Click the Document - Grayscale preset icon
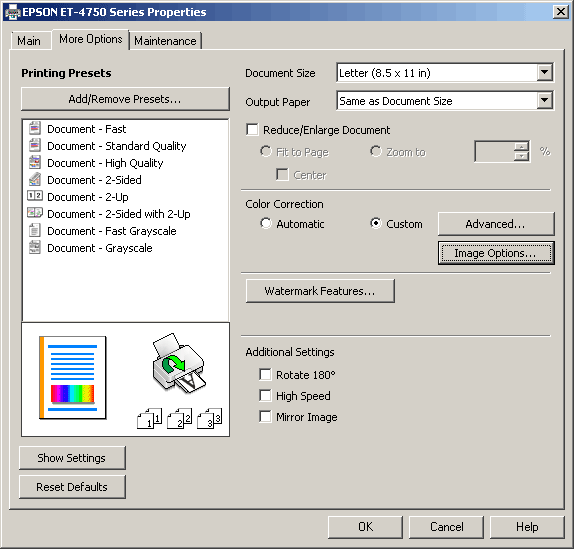 [x=35, y=247]
